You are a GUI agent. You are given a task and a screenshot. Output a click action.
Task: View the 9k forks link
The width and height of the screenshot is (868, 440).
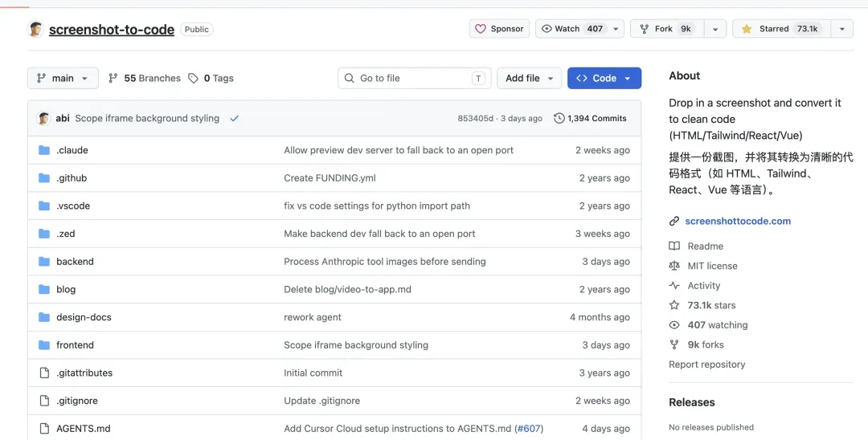(x=706, y=345)
